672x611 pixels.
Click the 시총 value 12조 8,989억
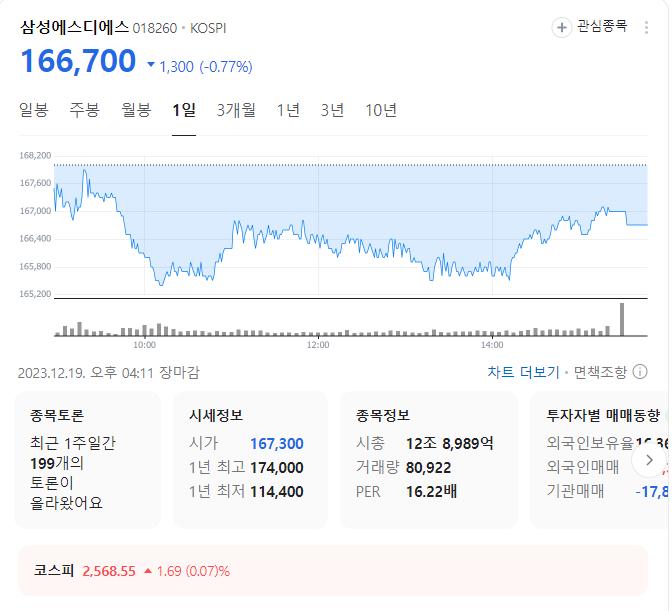click(450, 443)
